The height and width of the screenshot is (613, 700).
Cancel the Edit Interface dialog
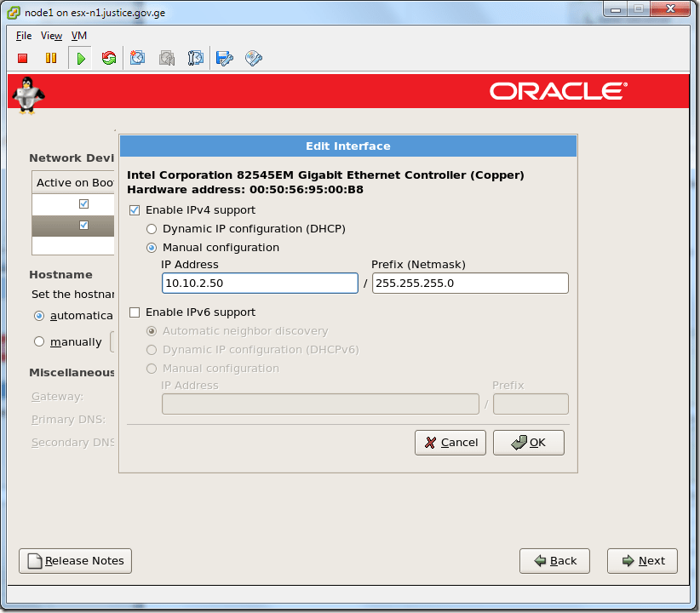tap(450, 442)
